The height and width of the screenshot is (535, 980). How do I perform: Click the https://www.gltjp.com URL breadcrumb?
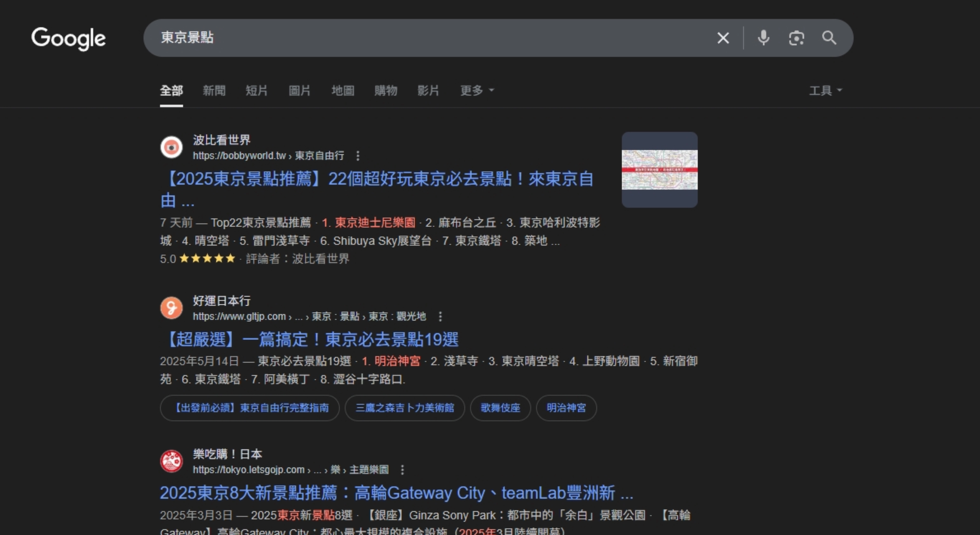tap(309, 316)
